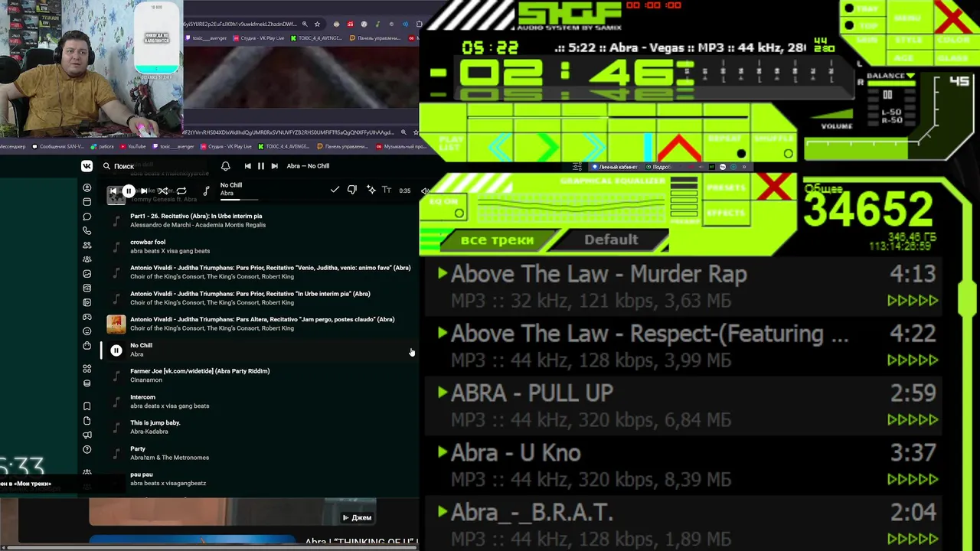Play Intercom by abra beats x visa gang
This screenshot has width=980, height=551.
coord(116,402)
